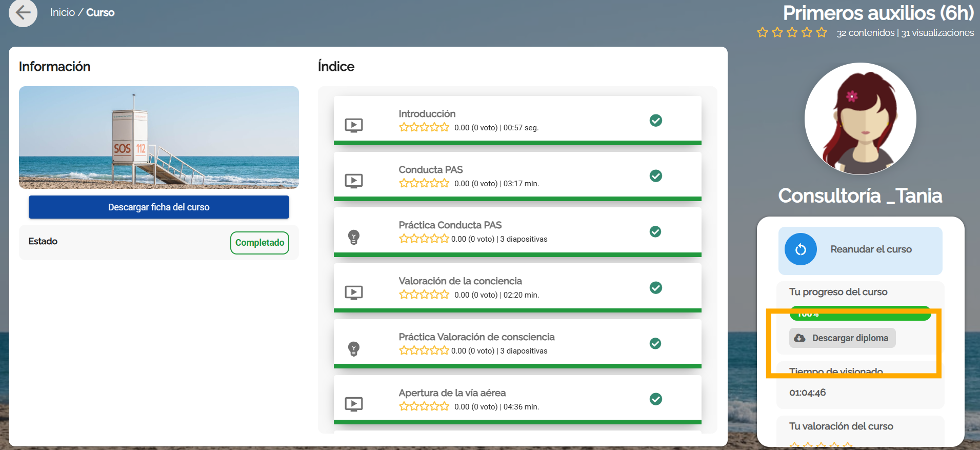Click the blue circular resume icon
This screenshot has height=450, width=980.
click(x=801, y=249)
